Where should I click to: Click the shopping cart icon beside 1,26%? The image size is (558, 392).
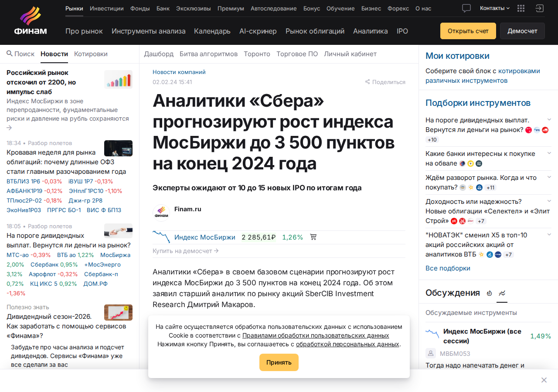[x=313, y=237]
